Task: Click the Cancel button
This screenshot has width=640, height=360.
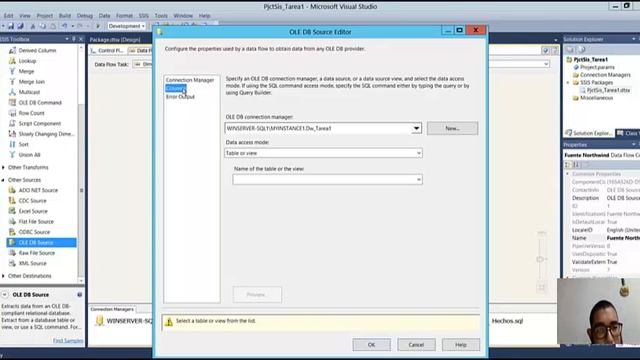Action: [416, 345]
